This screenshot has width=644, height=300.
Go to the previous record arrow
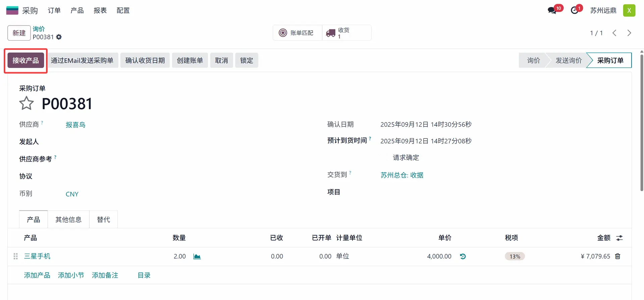(614, 33)
